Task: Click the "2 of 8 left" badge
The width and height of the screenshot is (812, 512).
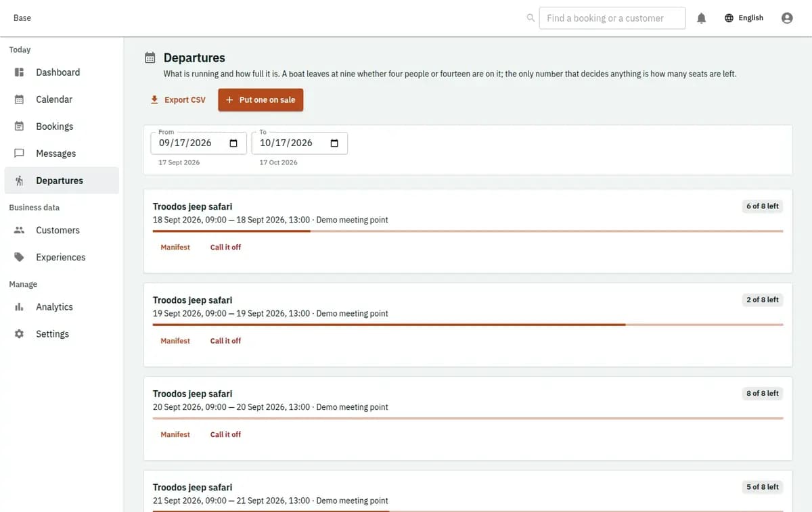Action: click(x=763, y=300)
